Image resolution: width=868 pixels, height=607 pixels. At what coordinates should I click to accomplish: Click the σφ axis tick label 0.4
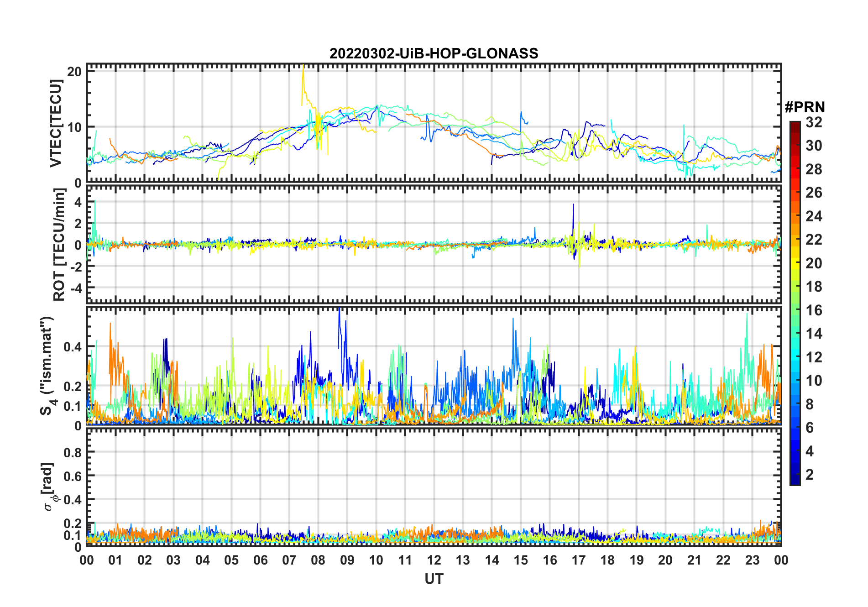[x=73, y=500]
